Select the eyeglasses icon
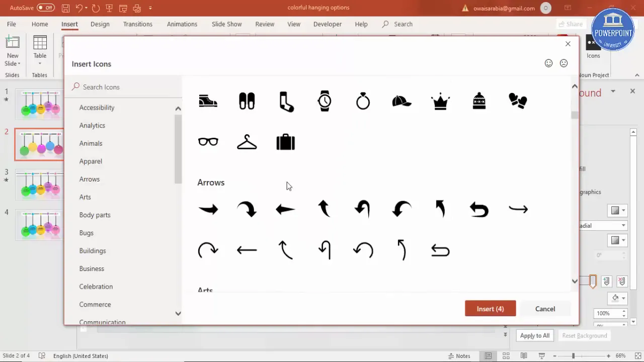The image size is (644, 362). 208,142
